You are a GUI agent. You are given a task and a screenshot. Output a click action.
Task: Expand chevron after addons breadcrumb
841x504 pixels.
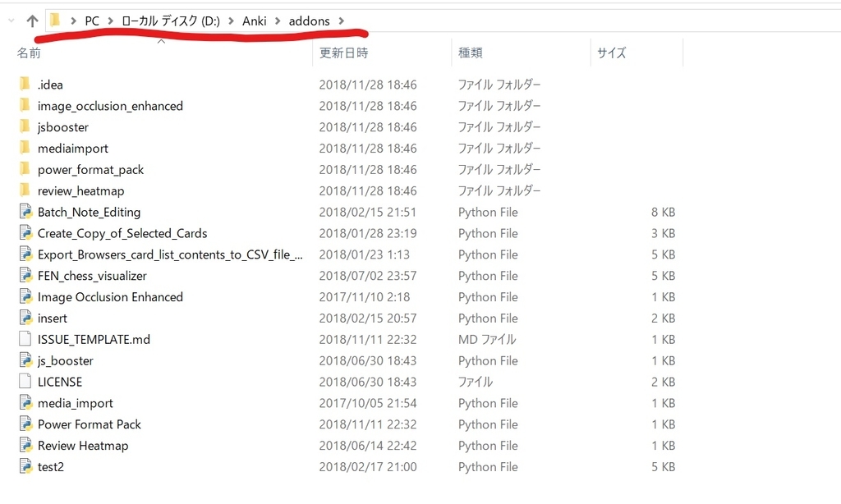pos(341,21)
